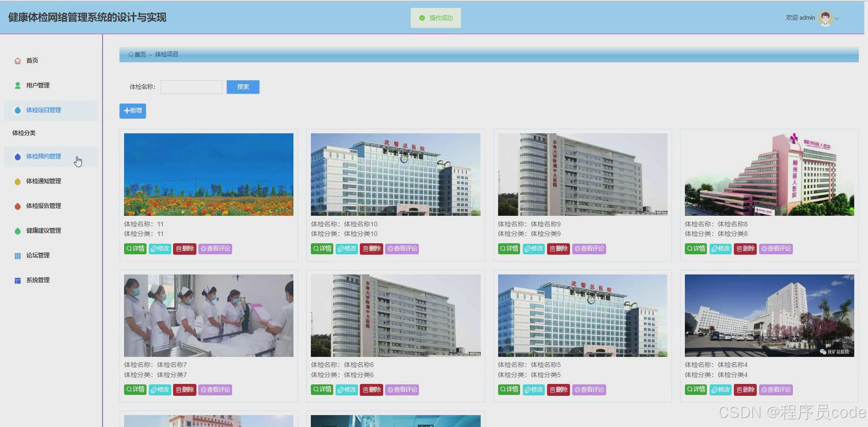This screenshot has height=427, width=868.
Task: Click the yellow droplet icon for 体检通知管理
Action: (x=17, y=181)
